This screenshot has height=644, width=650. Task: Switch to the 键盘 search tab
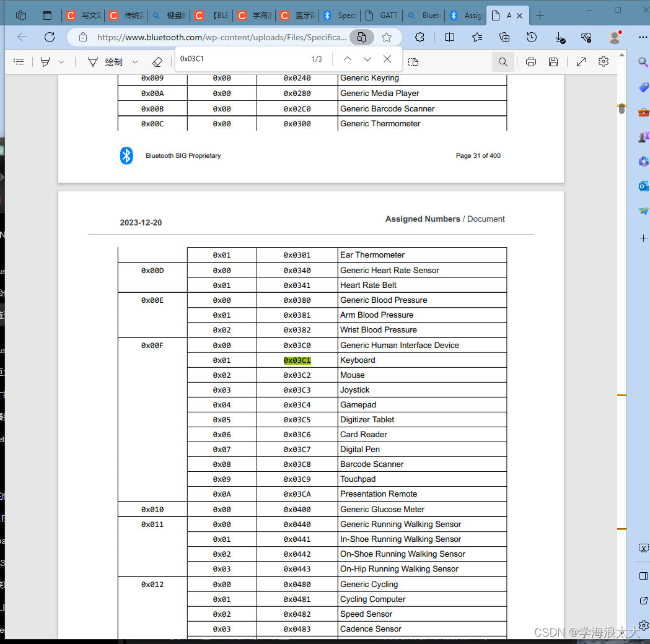[169, 15]
